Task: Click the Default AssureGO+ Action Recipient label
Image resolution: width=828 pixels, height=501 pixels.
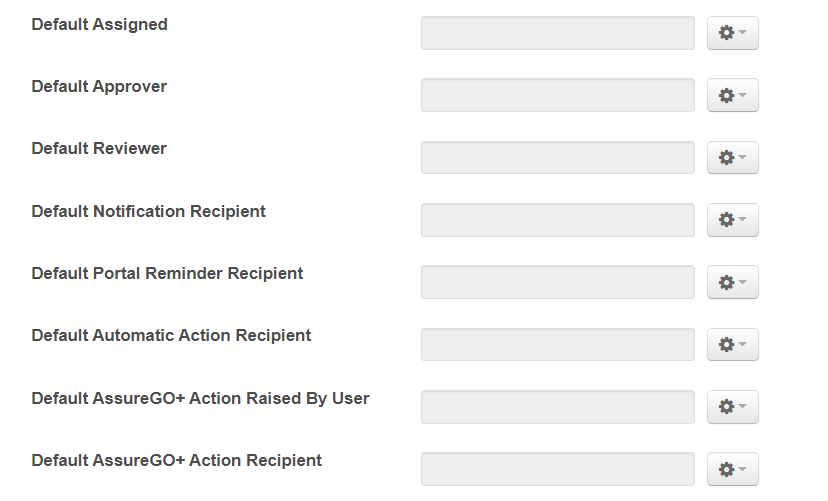Action: (176, 460)
